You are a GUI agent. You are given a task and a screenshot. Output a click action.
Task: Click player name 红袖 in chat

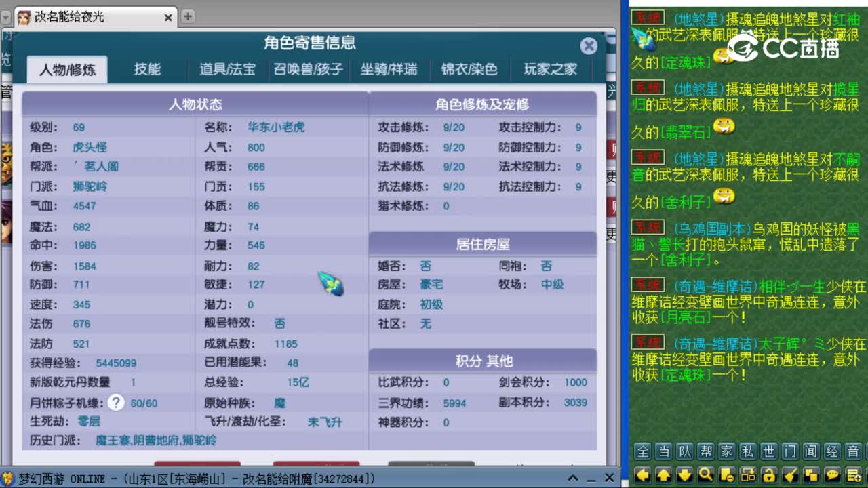(846, 19)
